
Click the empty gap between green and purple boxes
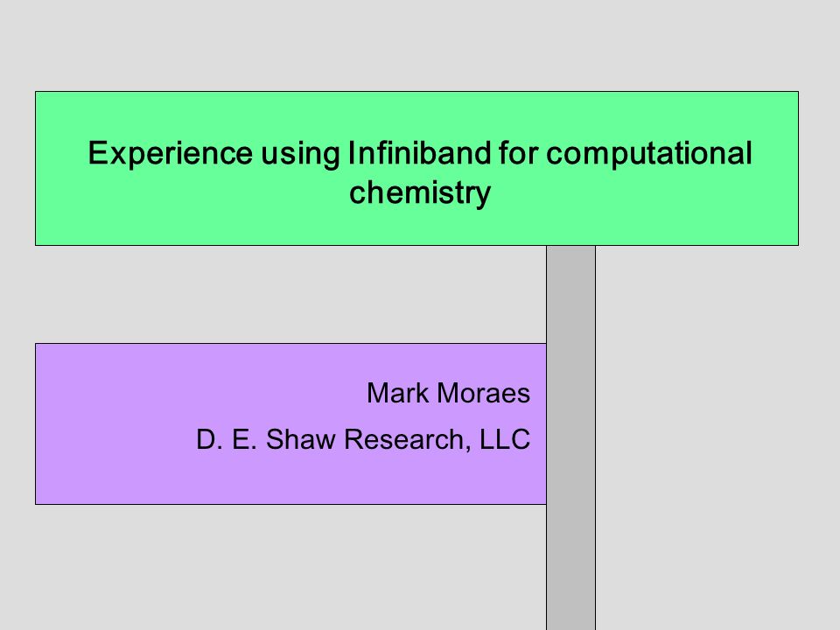click(290, 295)
